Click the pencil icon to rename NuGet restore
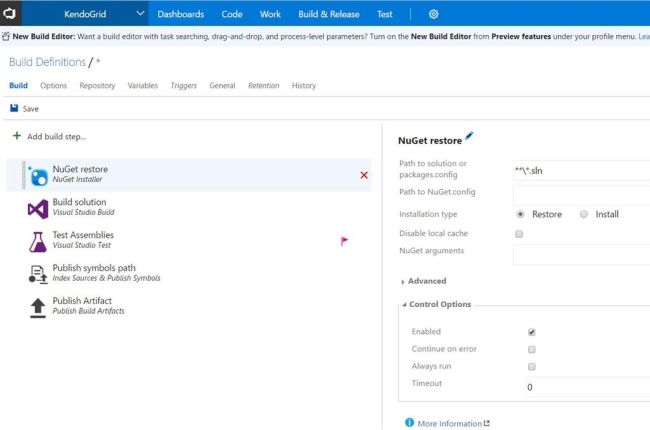Viewport: 650px width, 430px height. pos(469,136)
